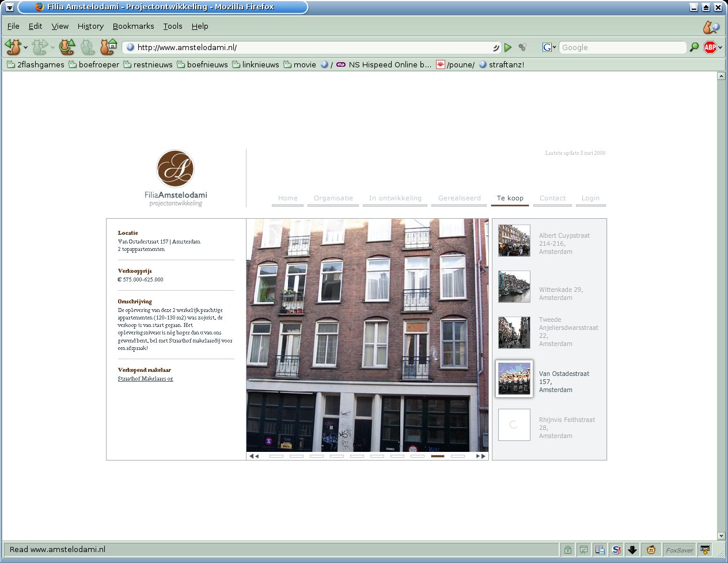This screenshot has height=563, width=728.
Task: Open the Straathof Makelaars og link
Action: (x=145, y=379)
